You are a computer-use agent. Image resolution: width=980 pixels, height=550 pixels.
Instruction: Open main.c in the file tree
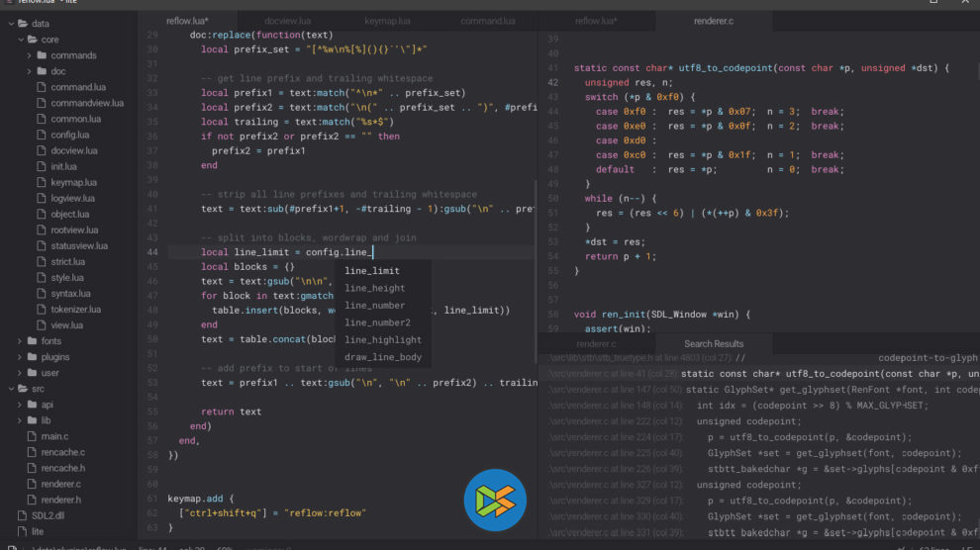[x=55, y=436]
